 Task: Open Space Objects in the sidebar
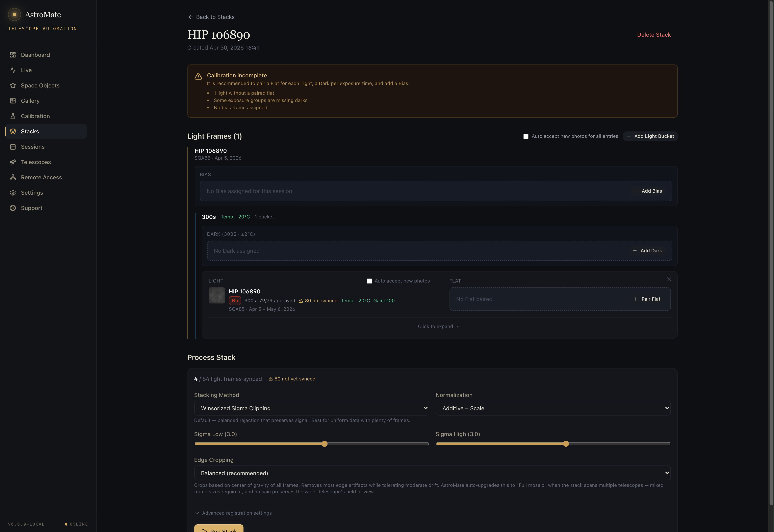coord(46,85)
